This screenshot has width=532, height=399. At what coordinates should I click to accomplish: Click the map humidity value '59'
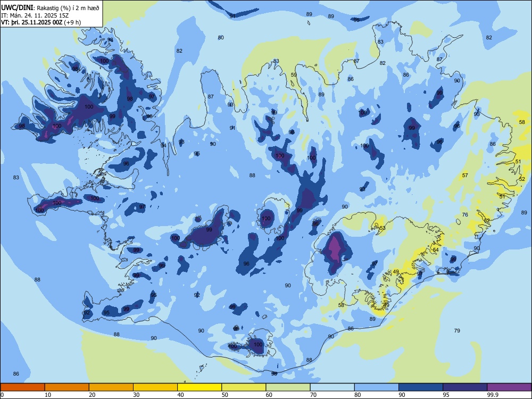coord(294,75)
